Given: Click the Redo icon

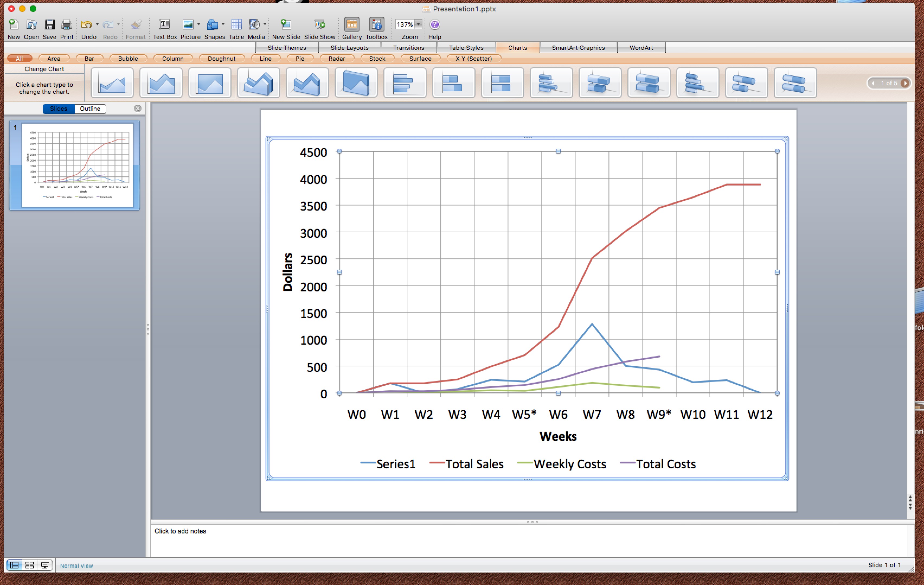Looking at the screenshot, I should click(108, 25).
